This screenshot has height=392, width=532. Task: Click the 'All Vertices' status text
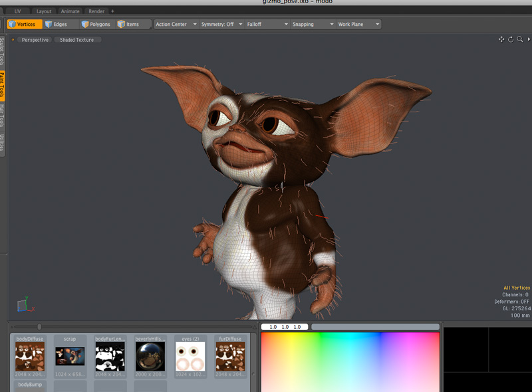coord(517,288)
